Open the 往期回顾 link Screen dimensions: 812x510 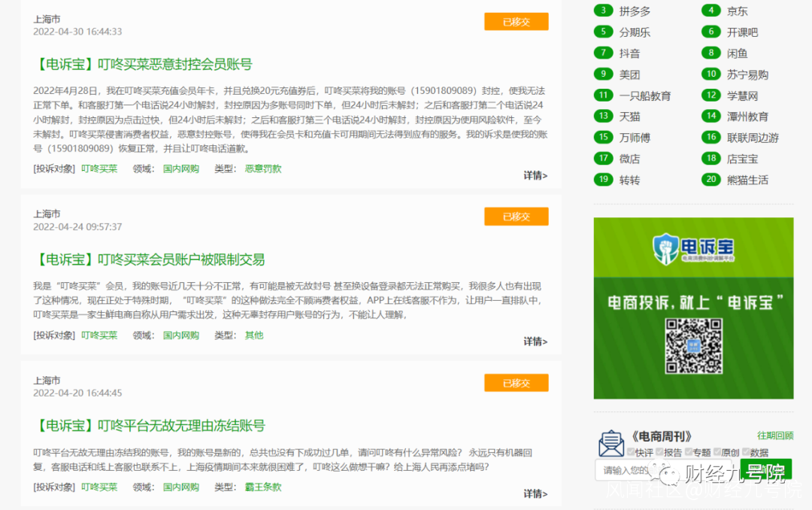774,436
